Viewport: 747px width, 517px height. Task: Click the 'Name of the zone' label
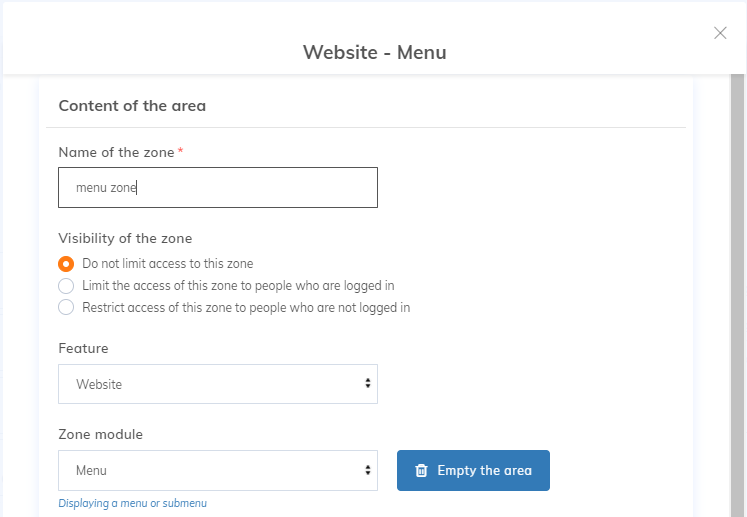116,152
